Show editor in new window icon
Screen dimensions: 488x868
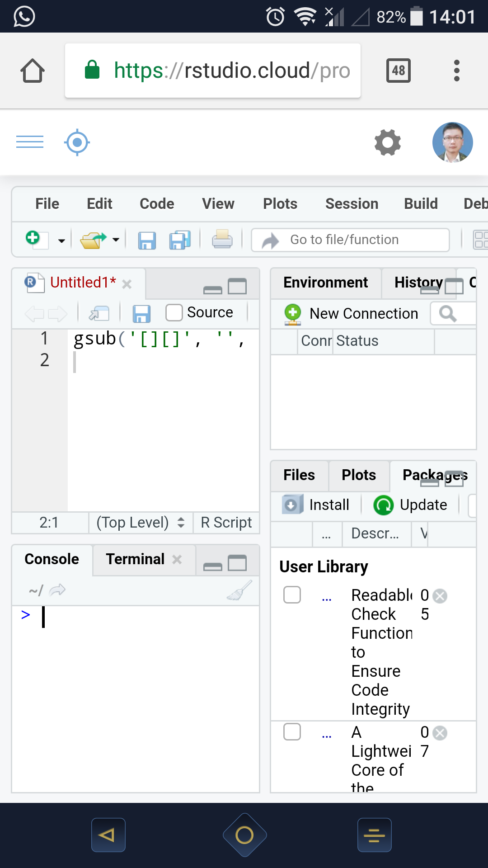(99, 313)
